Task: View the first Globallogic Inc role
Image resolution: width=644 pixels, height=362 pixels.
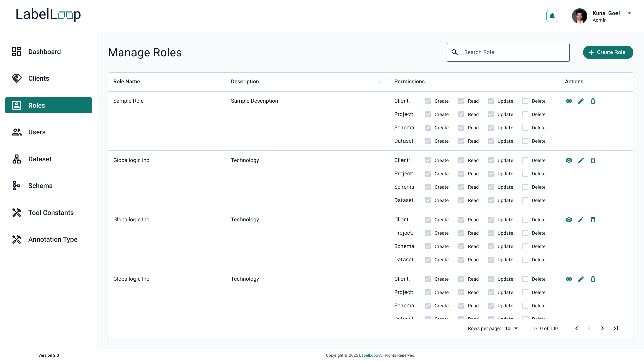Action: (x=569, y=160)
